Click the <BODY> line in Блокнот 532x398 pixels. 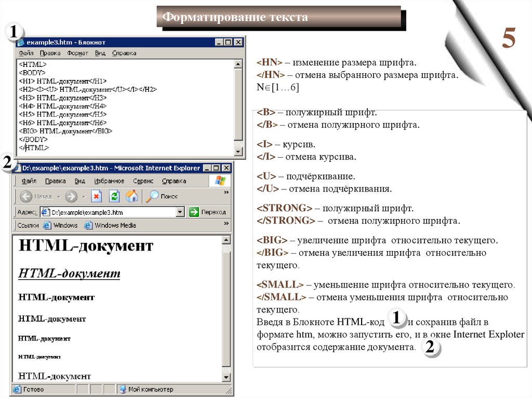(32, 73)
